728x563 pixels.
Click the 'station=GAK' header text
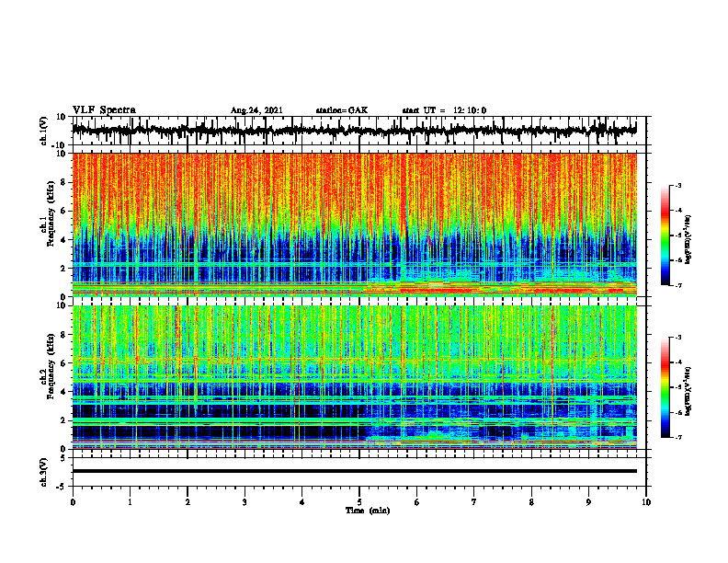(342, 110)
